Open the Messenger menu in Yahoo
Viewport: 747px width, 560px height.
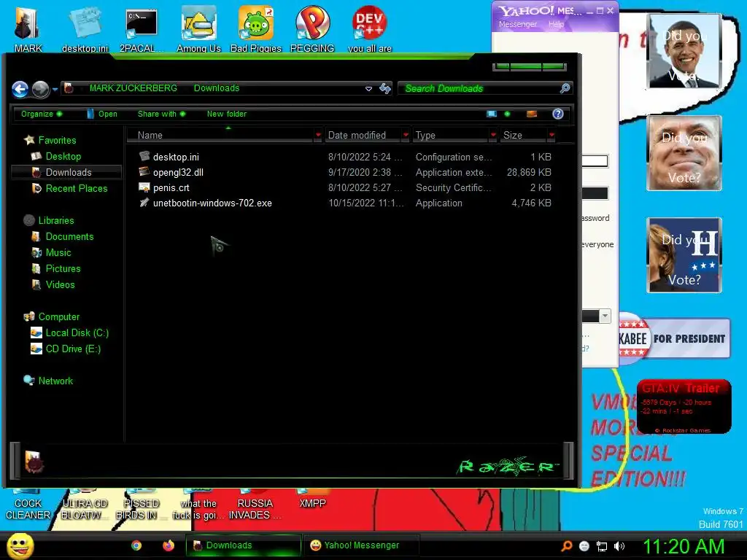517,24
